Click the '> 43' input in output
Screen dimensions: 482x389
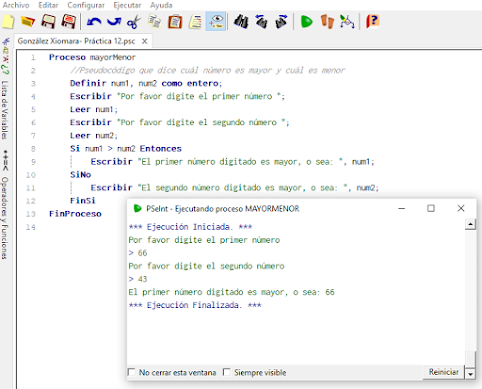click(x=138, y=279)
